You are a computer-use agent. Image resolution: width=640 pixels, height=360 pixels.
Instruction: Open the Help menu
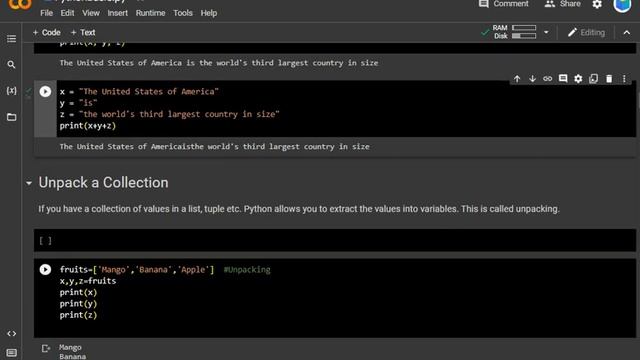point(209,13)
